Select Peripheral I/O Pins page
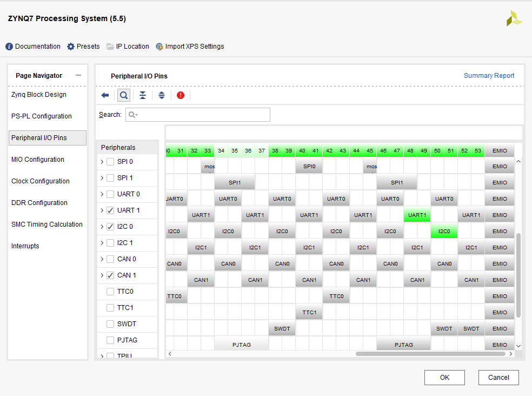The width and height of the screenshot is (532, 396). (48, 138)
